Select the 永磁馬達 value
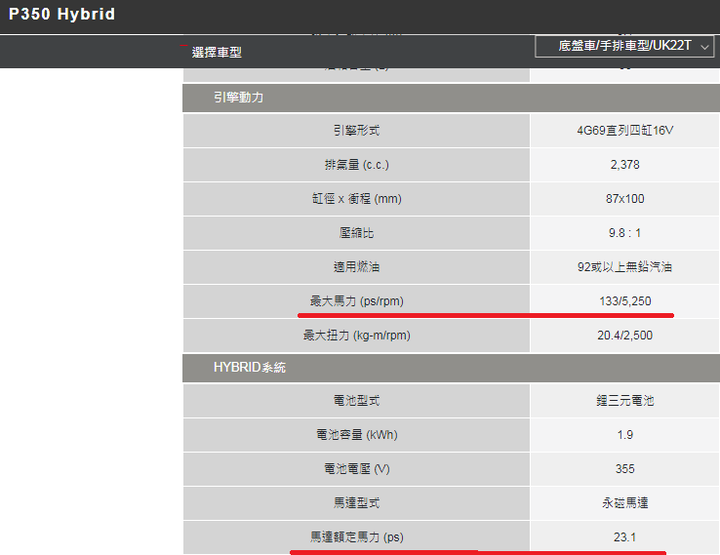 [625, 503]
